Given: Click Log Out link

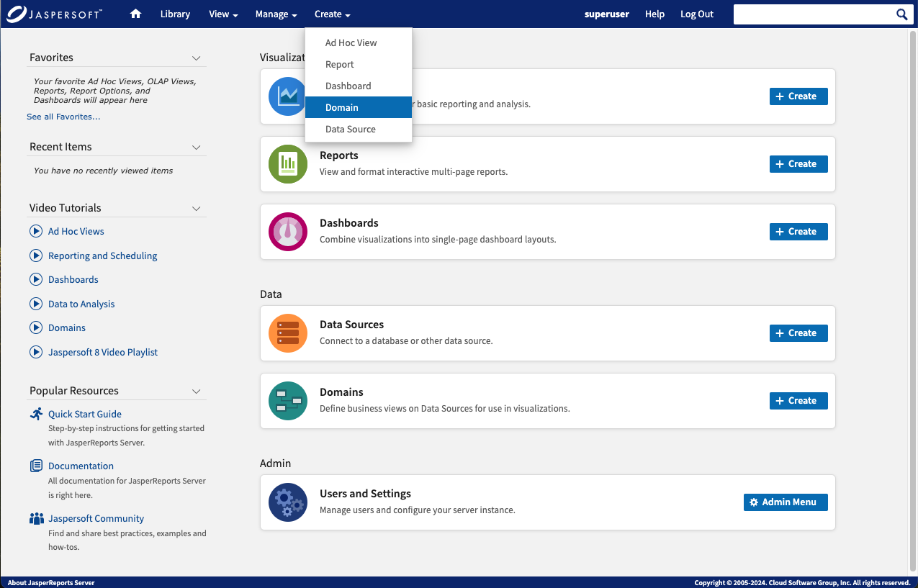Looking at the screenshot, I should pos(697,14).
